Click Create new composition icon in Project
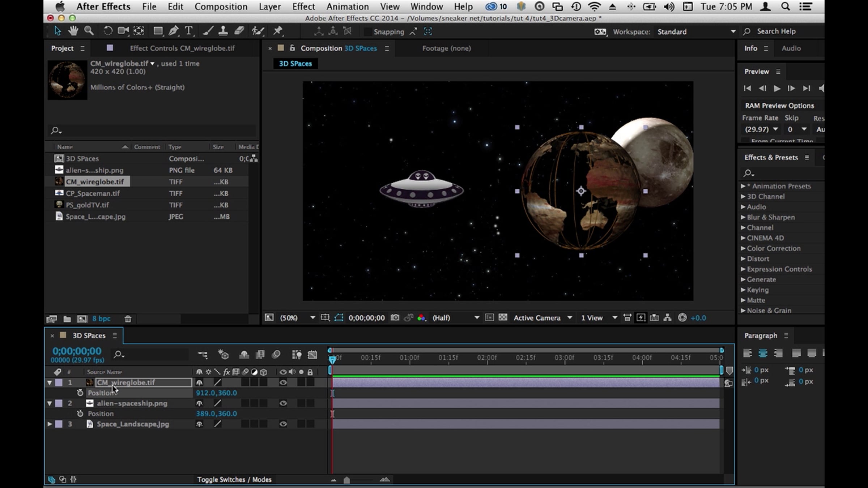Viewport: 868px width, 488px height. point(82,319)
